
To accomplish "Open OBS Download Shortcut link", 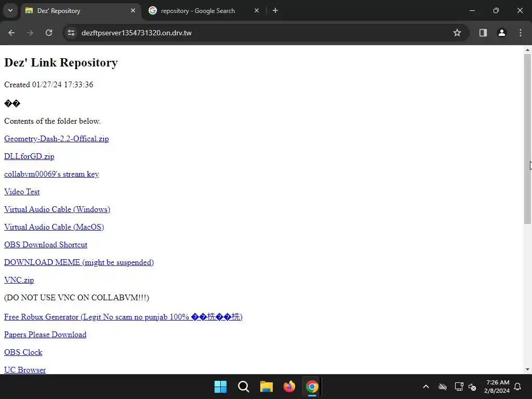I will tap(46, 245).
